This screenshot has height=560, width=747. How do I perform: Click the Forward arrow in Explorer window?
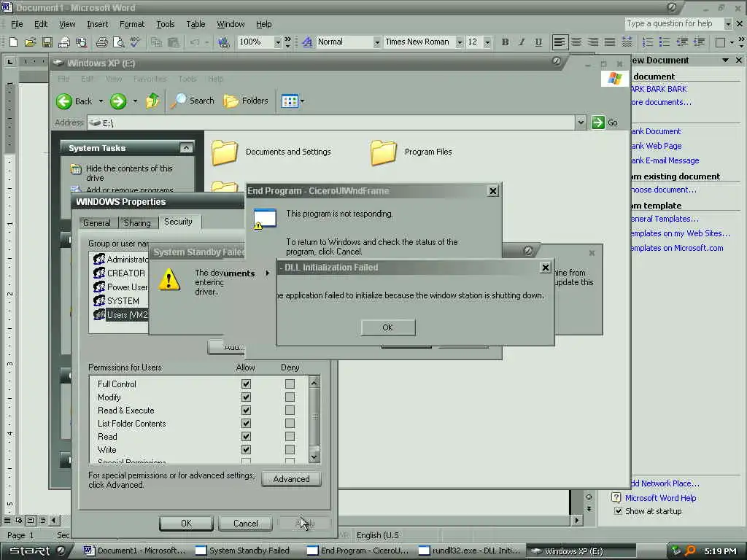[x=118, y=101]
